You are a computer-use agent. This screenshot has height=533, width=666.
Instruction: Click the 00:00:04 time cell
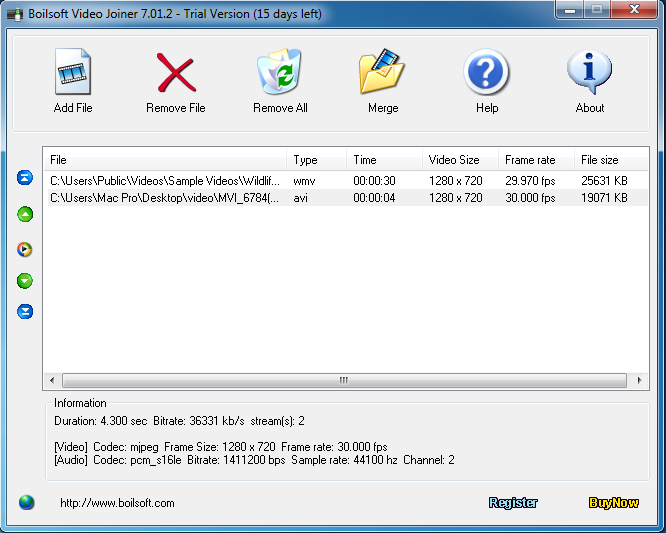click(374, 198)
